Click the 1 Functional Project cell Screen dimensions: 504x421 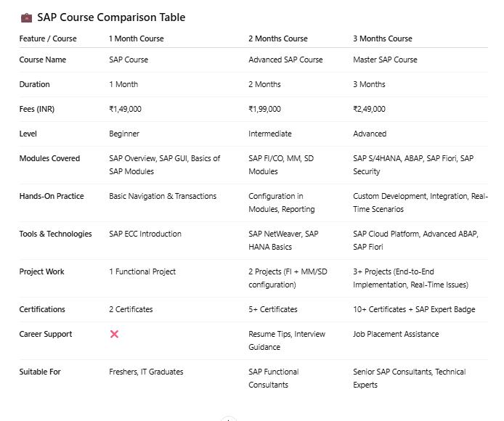click(142, 271)
